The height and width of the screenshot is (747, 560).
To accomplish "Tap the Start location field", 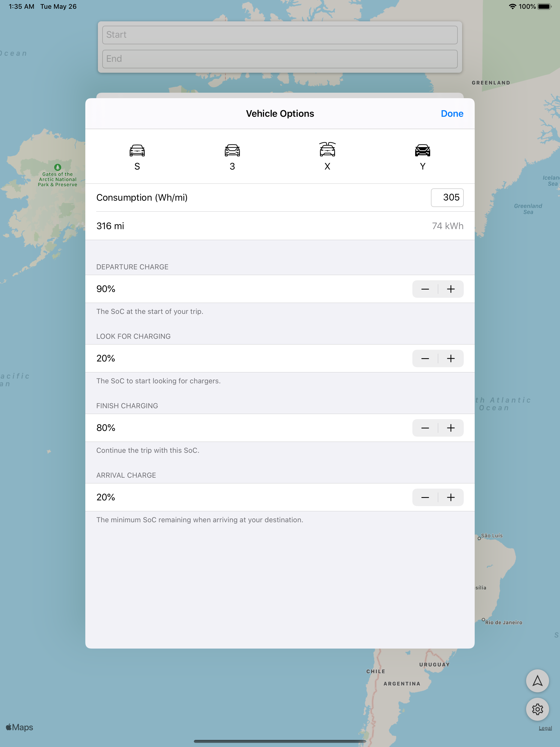I will coord(280,35).
